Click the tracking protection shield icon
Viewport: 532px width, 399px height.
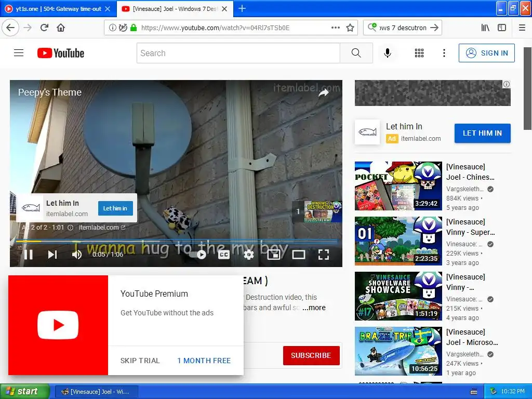pos(123,28)
